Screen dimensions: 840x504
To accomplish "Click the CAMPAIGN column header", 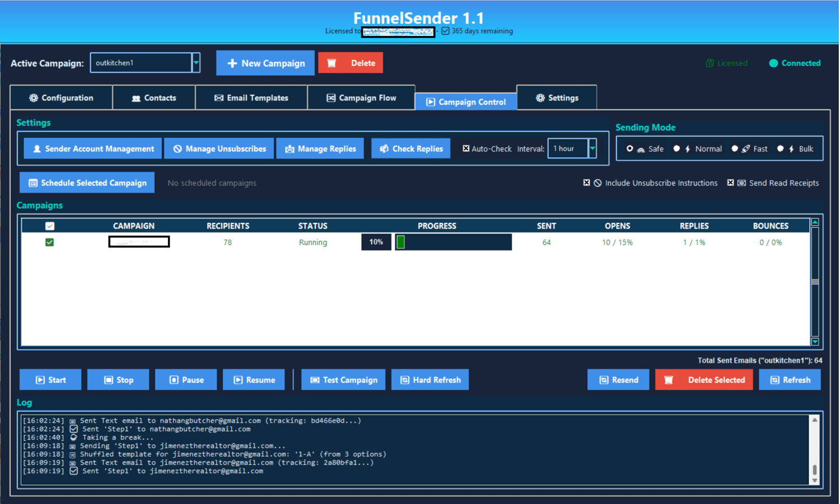I will (134, 226).
